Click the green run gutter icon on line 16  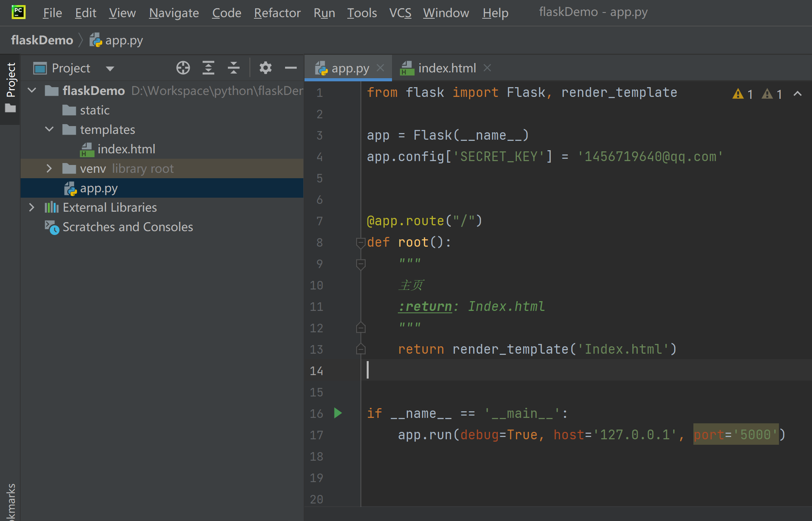click(x=338, y=413)
